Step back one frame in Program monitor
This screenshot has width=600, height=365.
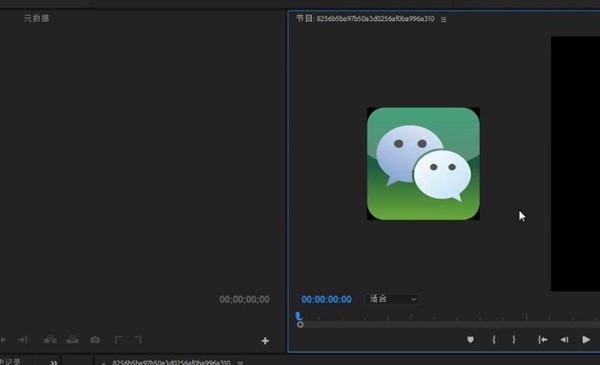pos(564,339)
